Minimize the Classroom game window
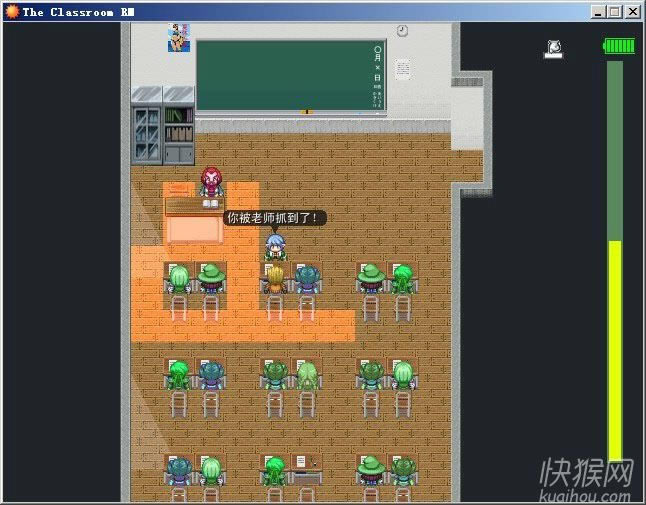The width and height of the screenshot is (646, 505). tap(598, 11)
